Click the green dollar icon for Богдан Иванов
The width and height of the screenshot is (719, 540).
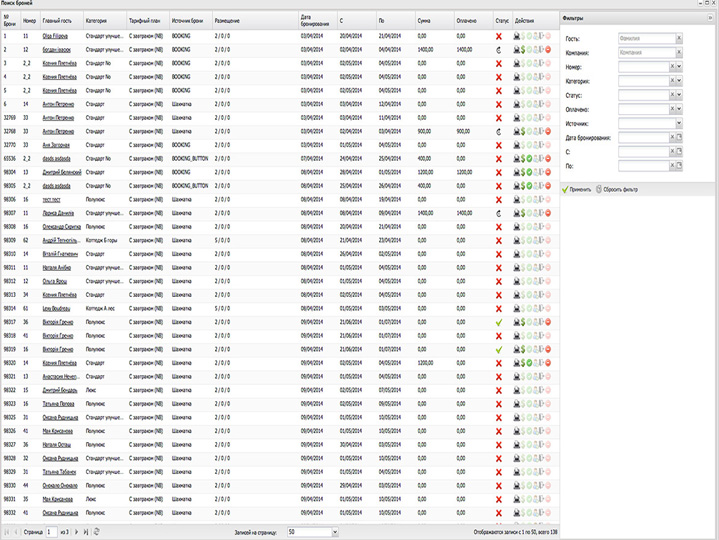pos(525,48)
